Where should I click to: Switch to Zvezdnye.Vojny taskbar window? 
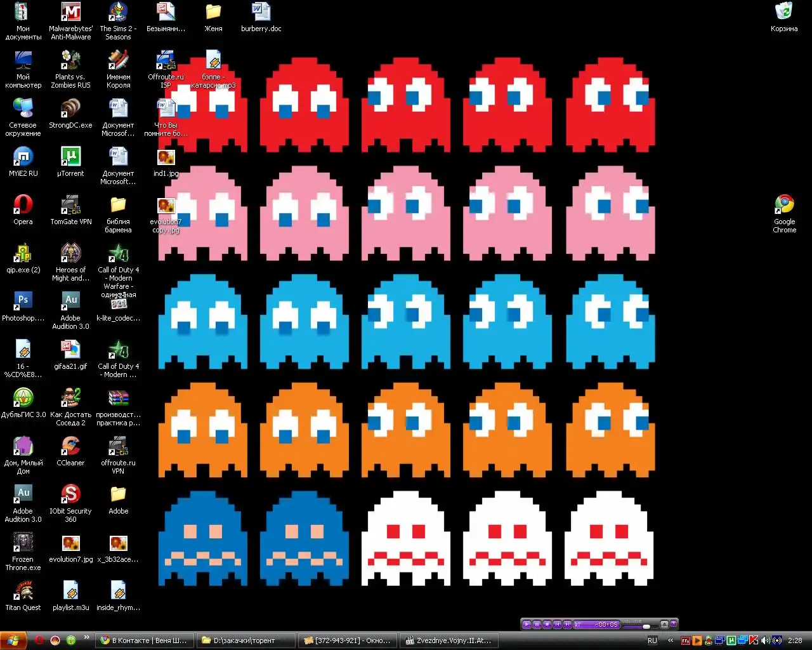[449, 640]
